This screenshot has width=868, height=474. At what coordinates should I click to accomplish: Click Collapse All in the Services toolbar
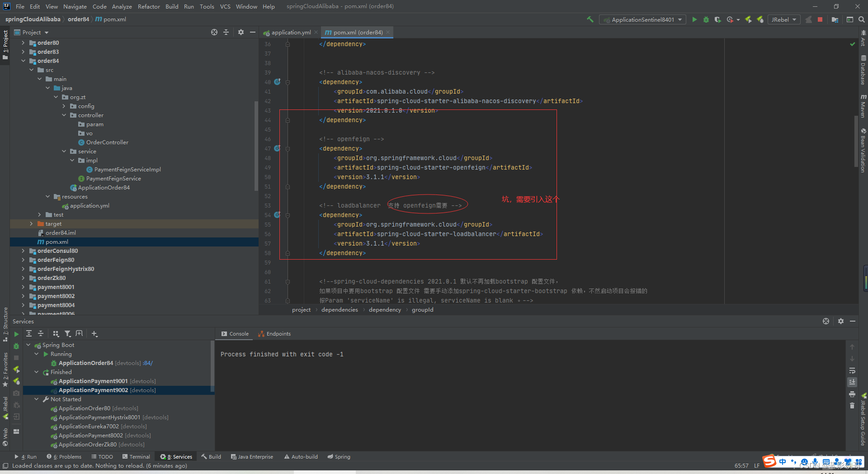tap(41, 333)
